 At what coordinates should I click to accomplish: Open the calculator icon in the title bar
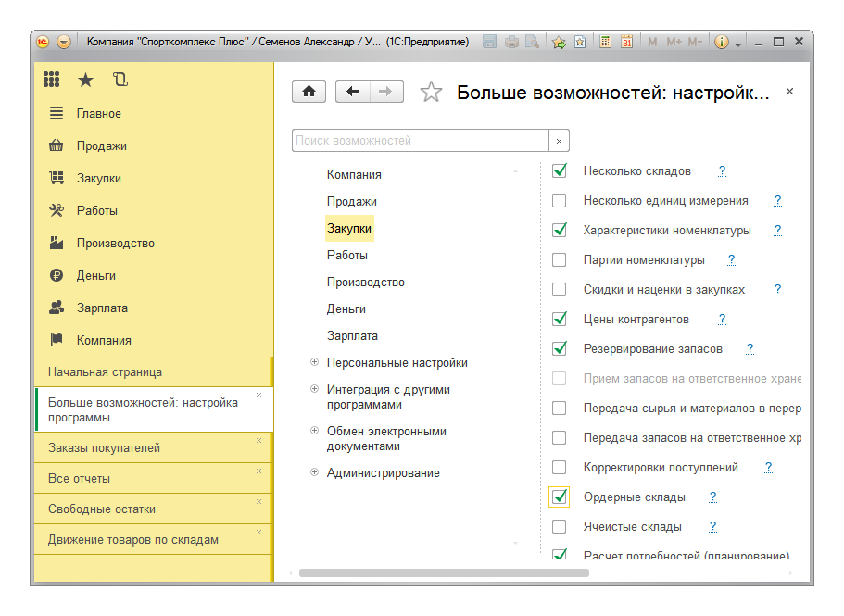606,42
